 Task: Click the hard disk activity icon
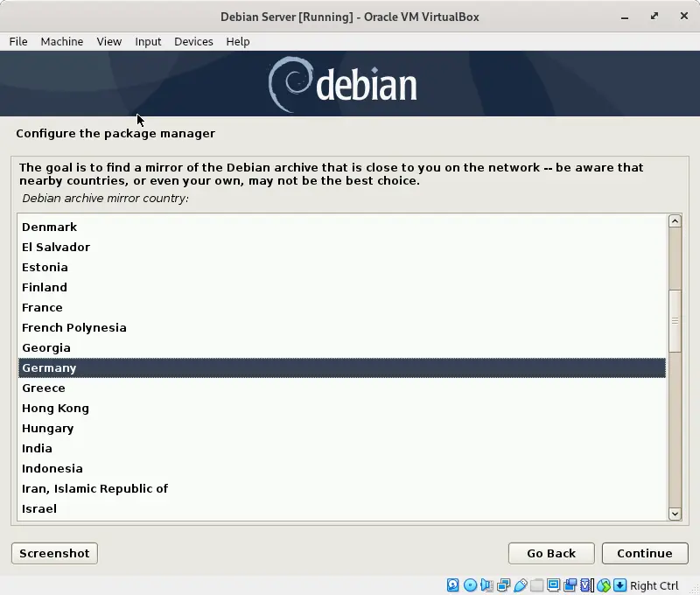click(x=452, y=584)
